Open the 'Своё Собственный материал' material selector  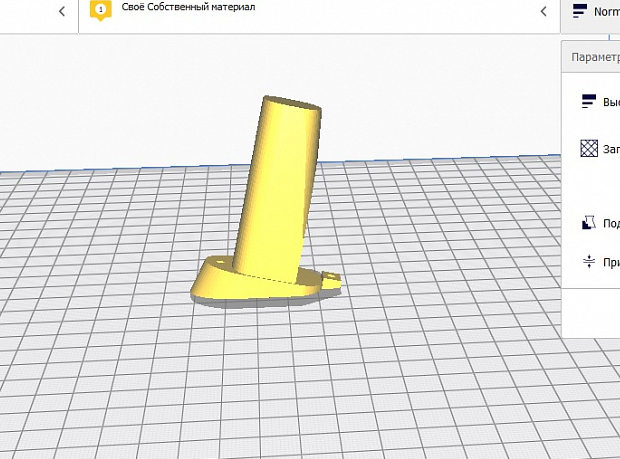click(319, 16)
